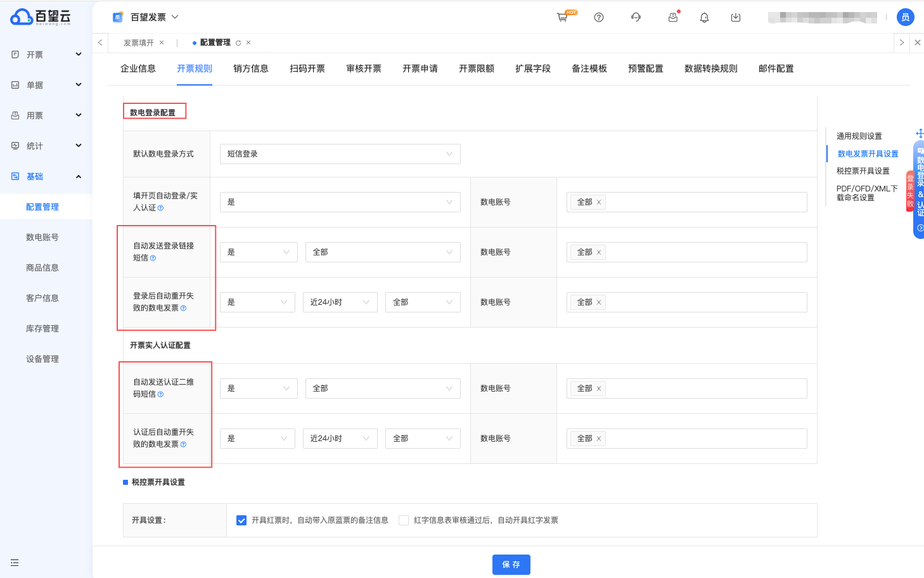Click the 保存 button
The height and width of the screenshot is (578, 924).
511,564
